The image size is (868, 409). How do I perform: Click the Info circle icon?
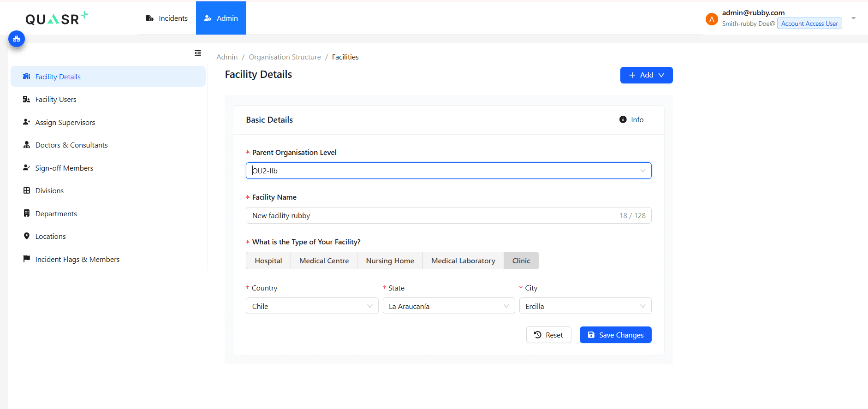623,119
